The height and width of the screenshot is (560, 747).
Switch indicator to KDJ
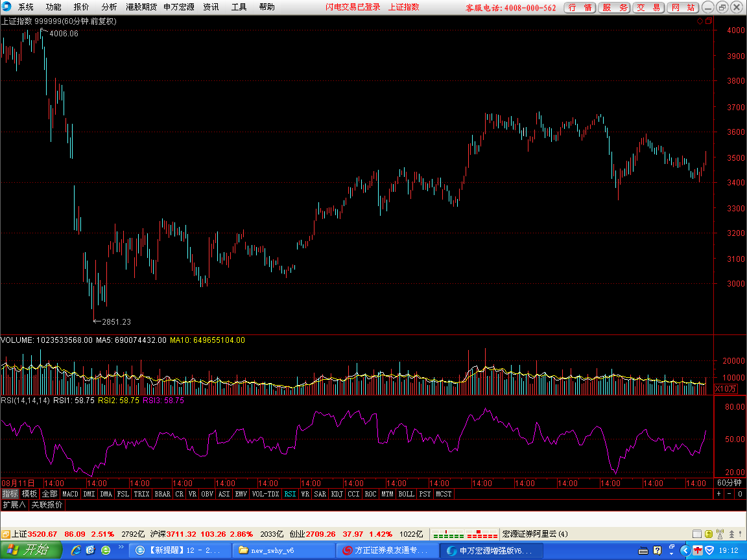pyautogui.click(x=337, y=494)
